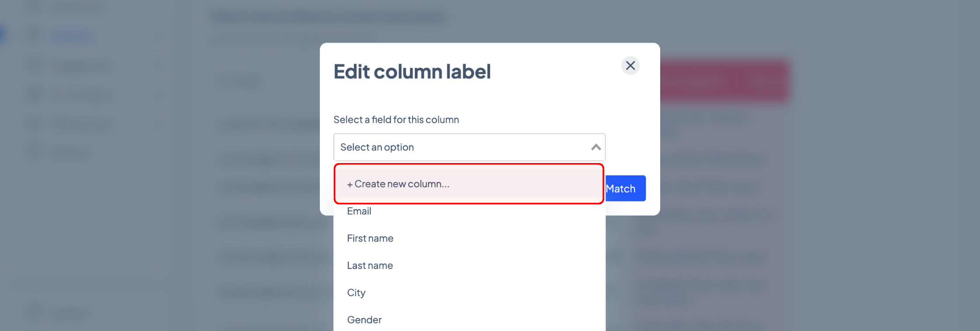Close the Edit column label dialog
980x331 pixels.
click(x=630, y=66)
